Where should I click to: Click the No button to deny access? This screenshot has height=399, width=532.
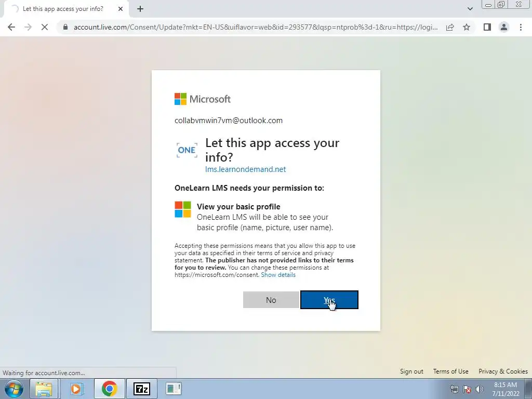coord(271,300)
